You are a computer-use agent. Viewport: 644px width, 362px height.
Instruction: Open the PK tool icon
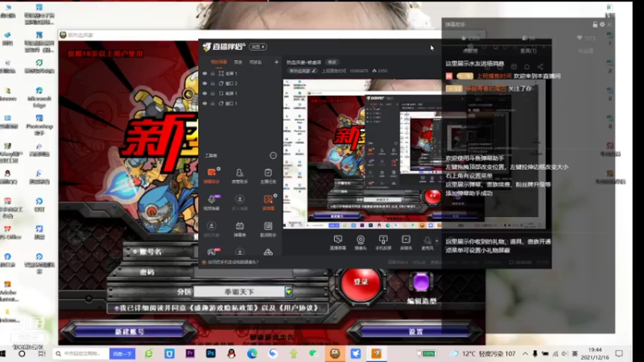(x=213, y=252)
